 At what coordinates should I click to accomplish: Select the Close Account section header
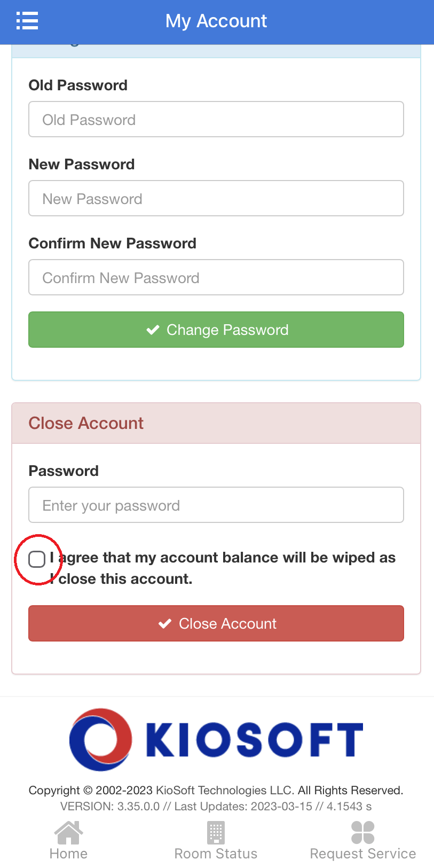point(85,423)
